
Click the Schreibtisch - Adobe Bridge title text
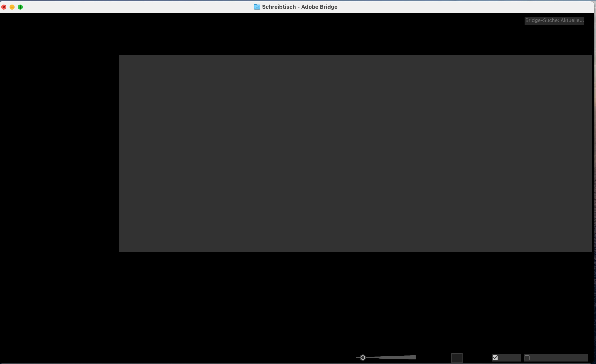coord(299,7)
